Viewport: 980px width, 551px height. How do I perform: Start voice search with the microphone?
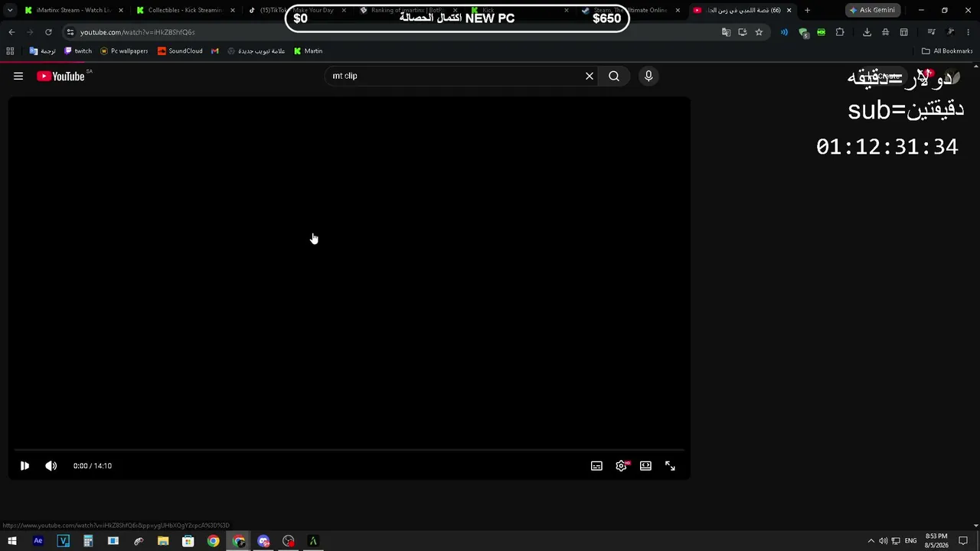pos(648,76)
